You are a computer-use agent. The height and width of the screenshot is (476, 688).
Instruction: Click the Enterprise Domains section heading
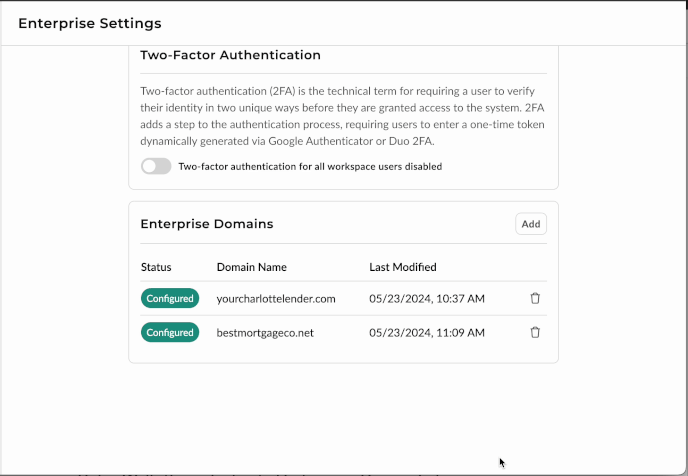[x=206, y=224]
